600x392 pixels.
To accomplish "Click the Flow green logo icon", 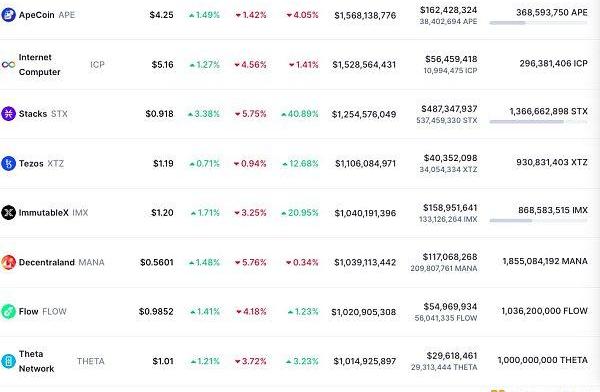I will tap(8, 311).
